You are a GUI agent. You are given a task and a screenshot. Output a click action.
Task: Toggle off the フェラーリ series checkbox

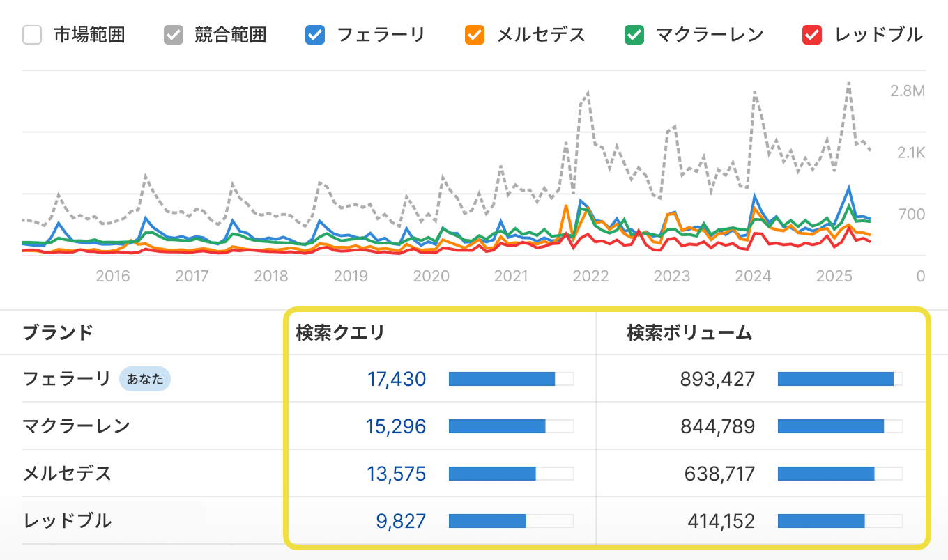click(316, 35)
